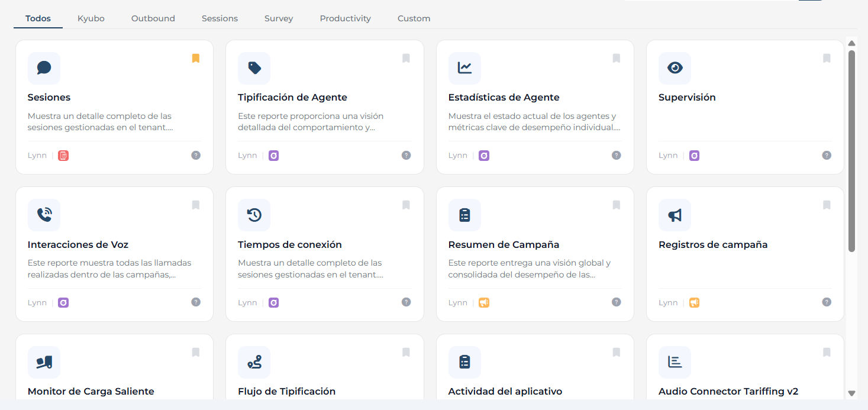This screenshot has height=410, width=868.
Task: Select the Resumen de Campaña clipboard icon
Action: (x=464, y=215)
